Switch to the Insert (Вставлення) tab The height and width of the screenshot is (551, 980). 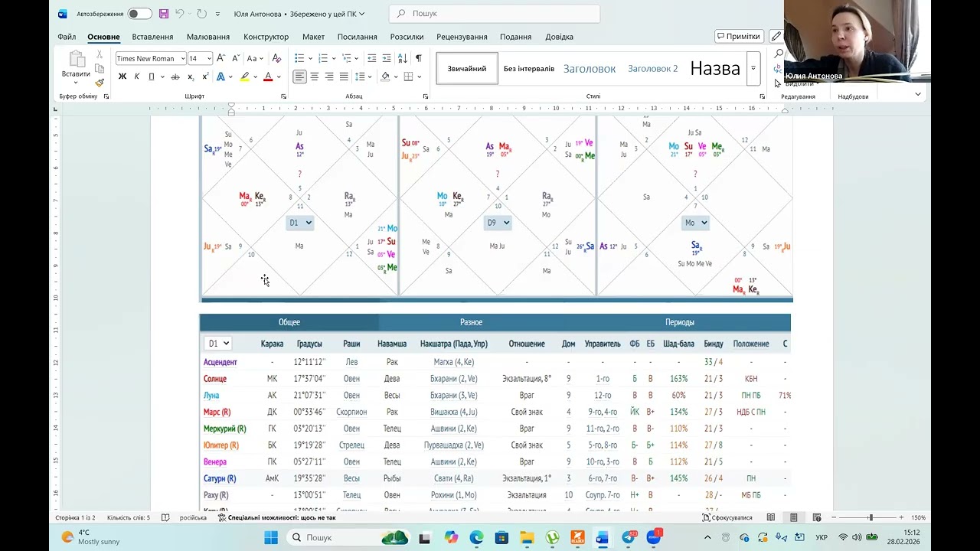click(x=152, y=37)
